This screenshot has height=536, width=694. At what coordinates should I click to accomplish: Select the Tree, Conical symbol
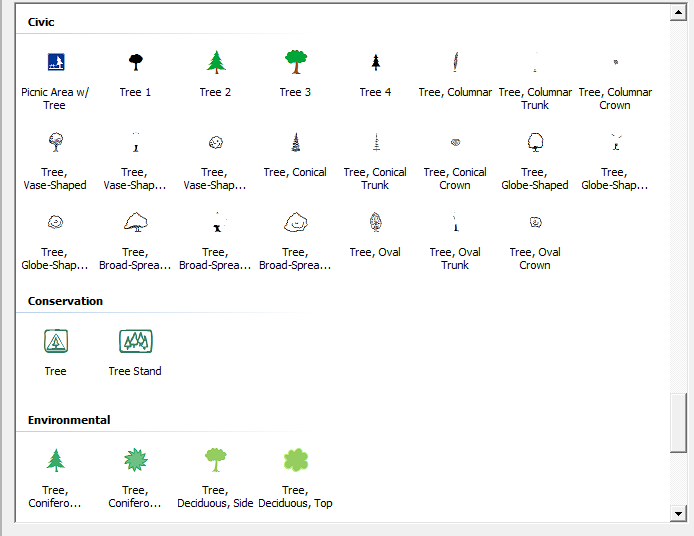point(296,143)
